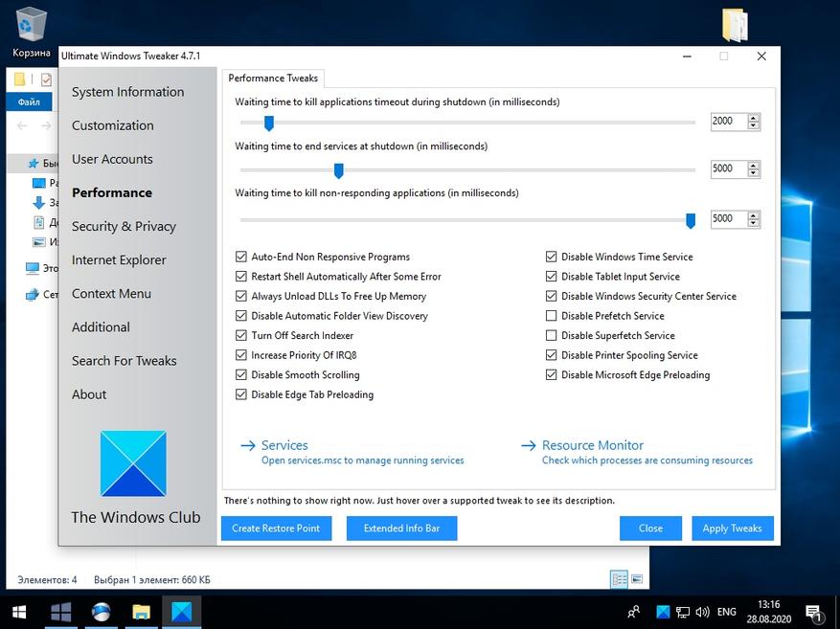Toggle Restart Shell Automatically After Some Error
Screen dimensions: 840x629
tap(241, 277)
